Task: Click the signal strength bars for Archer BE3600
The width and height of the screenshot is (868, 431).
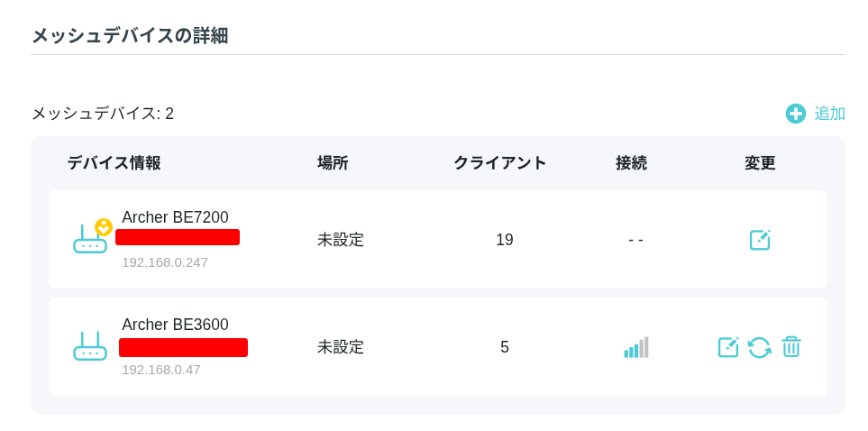Action: pos(636,347)
